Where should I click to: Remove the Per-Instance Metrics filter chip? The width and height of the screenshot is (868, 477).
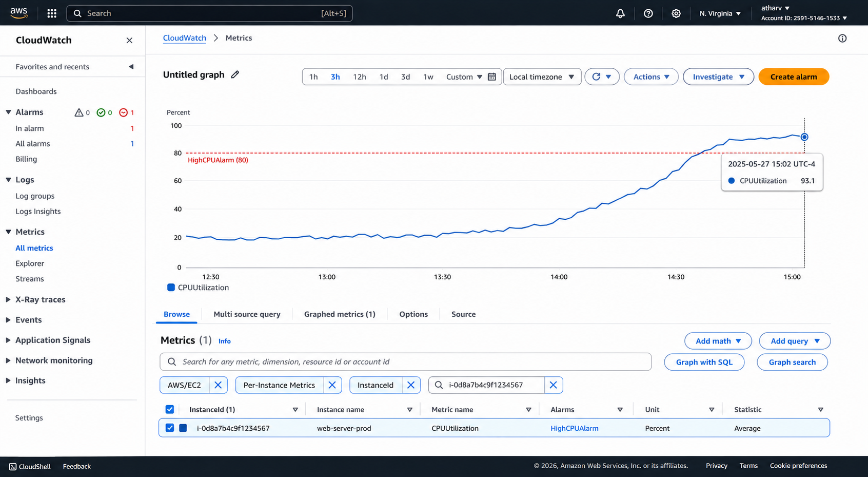pos(332,385)
